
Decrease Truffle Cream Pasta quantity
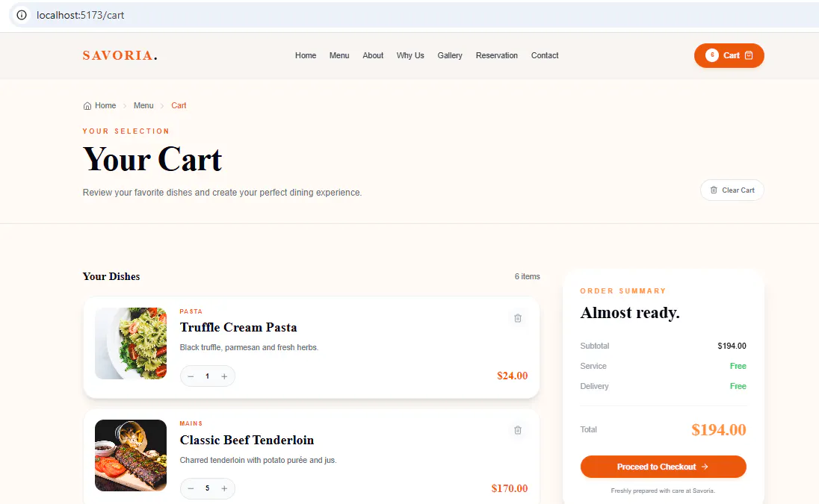tap(191, 376)
